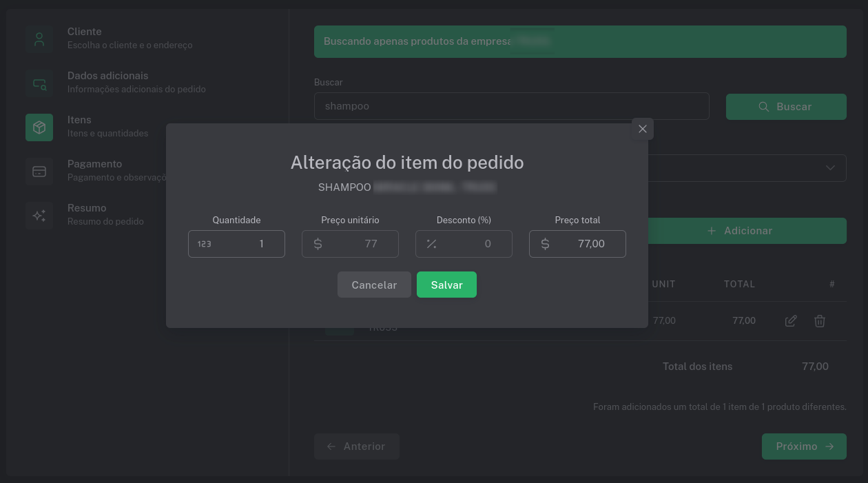Click the Itens box icon

tap(39, 127)
